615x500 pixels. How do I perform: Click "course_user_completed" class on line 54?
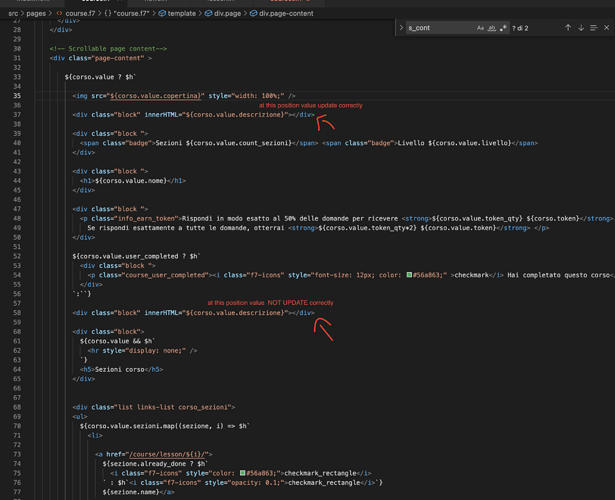166,275
